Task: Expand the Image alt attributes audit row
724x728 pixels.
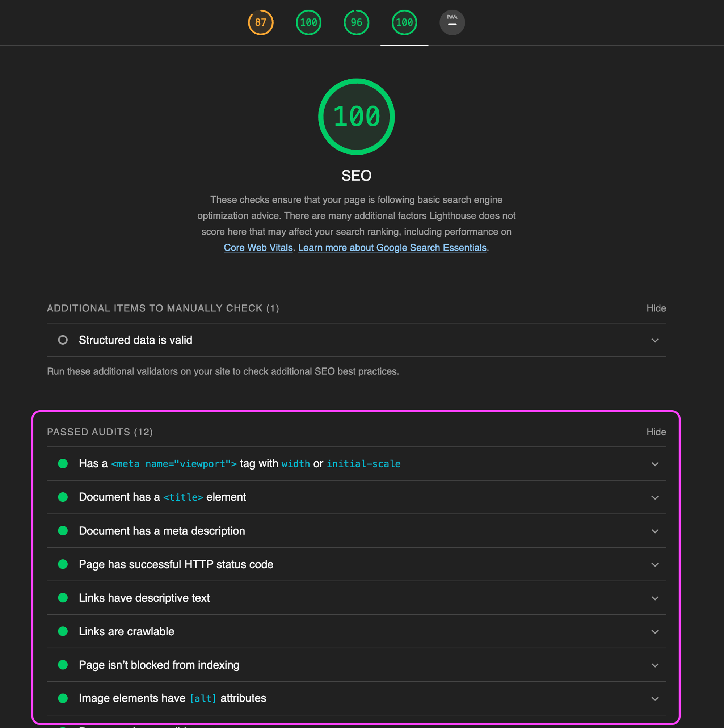Action: (x=655, y=698)
